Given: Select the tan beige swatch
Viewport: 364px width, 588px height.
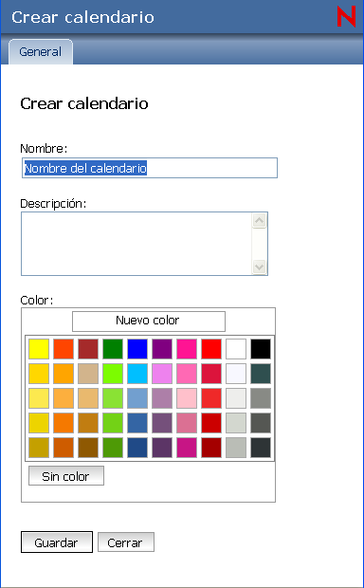Looking at the screenshot, I should click(88, 374).
